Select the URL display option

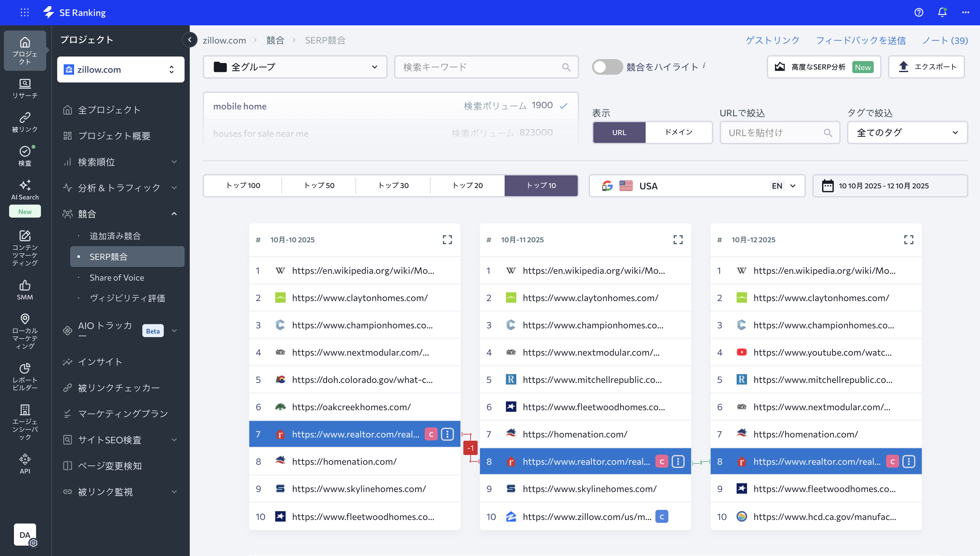(x=619, y=132)
